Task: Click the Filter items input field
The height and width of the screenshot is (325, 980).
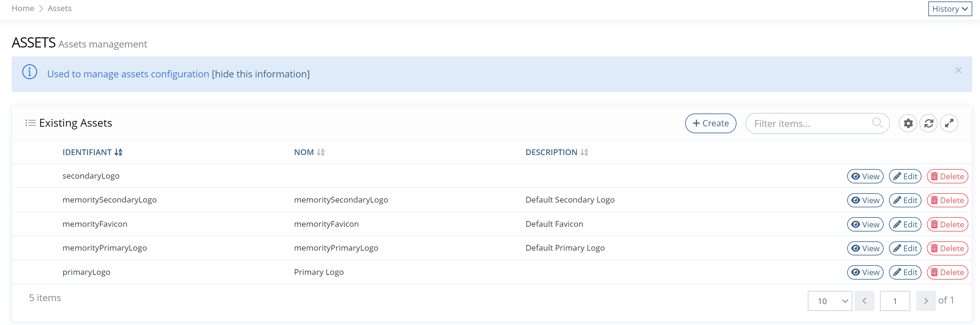Action: [x=813, y=123]
